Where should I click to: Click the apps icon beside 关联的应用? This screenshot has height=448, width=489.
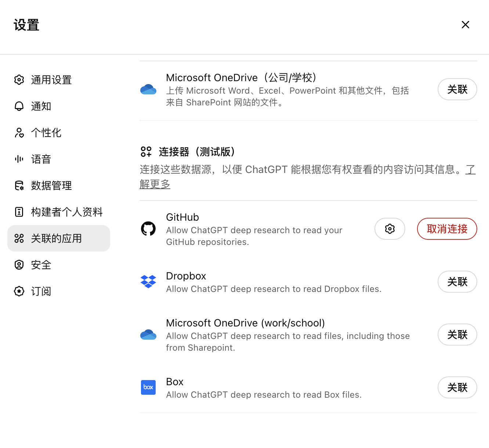(19, 238)
